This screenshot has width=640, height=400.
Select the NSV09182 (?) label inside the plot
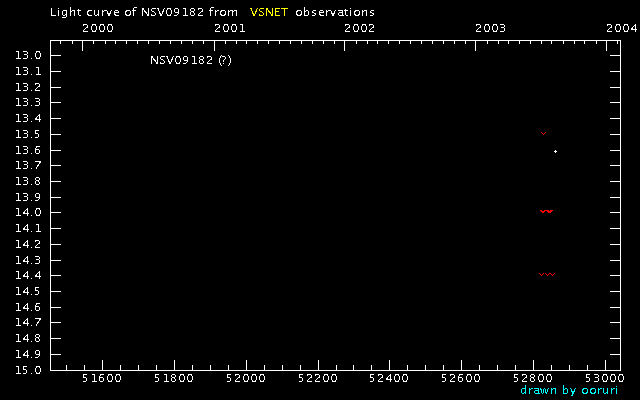click(190, 60)
